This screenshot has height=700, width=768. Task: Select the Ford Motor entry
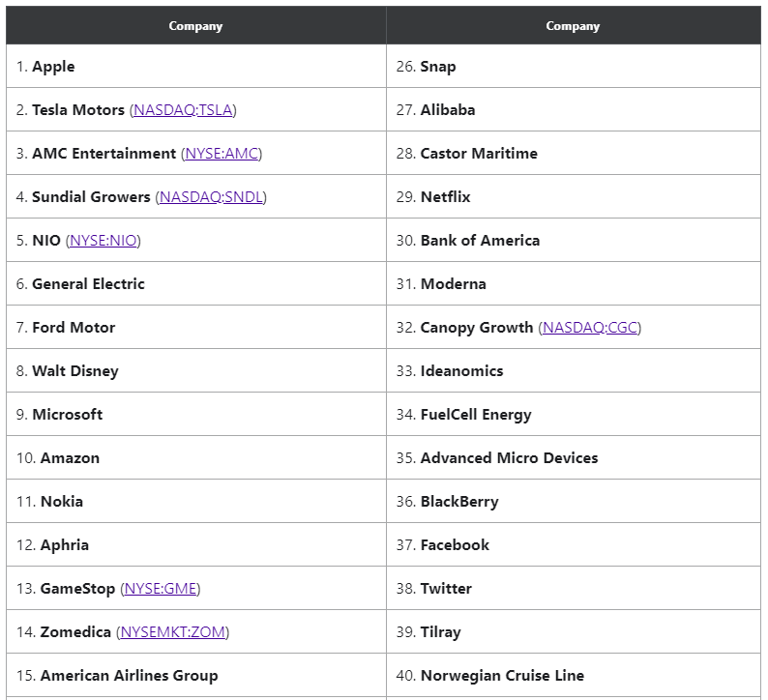tap(74, 328)
